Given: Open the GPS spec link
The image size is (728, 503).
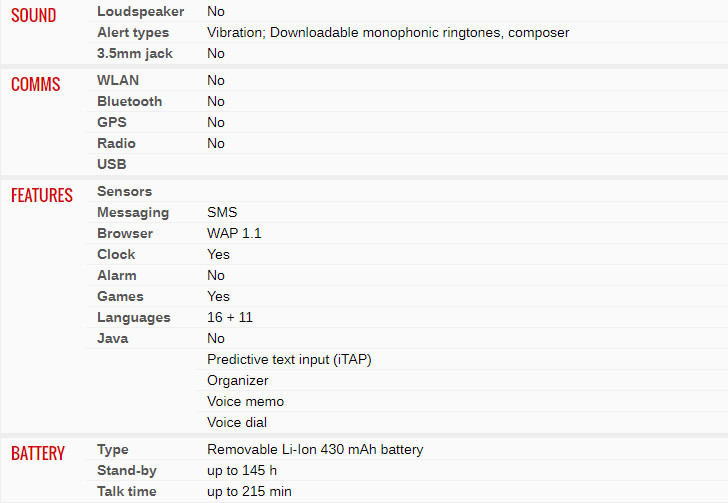Looking at the screenshot, I should (112, 122).
